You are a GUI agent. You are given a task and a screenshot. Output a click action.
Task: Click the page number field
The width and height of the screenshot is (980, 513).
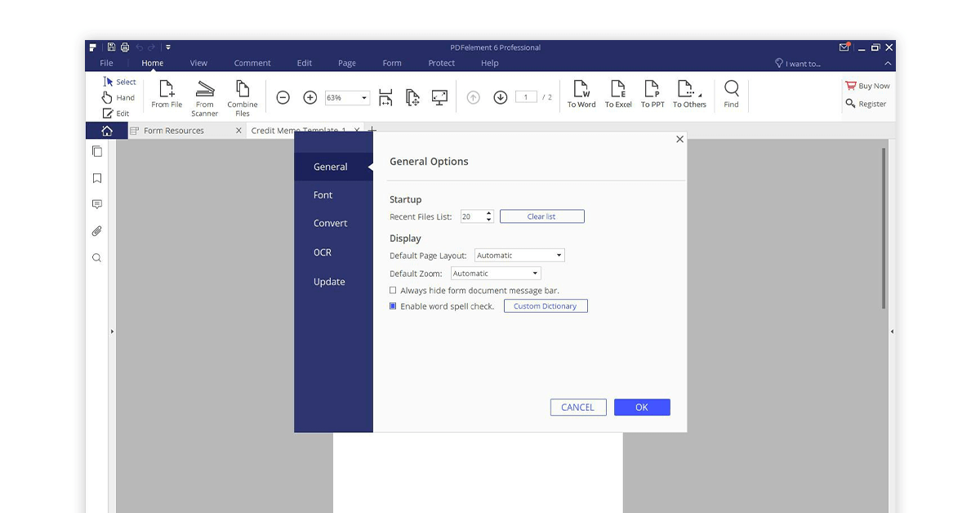coord(526,97)
